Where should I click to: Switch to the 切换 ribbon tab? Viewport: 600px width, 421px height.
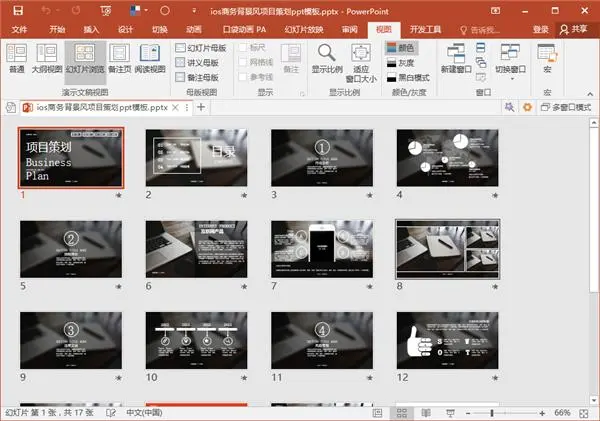[160, 29]
